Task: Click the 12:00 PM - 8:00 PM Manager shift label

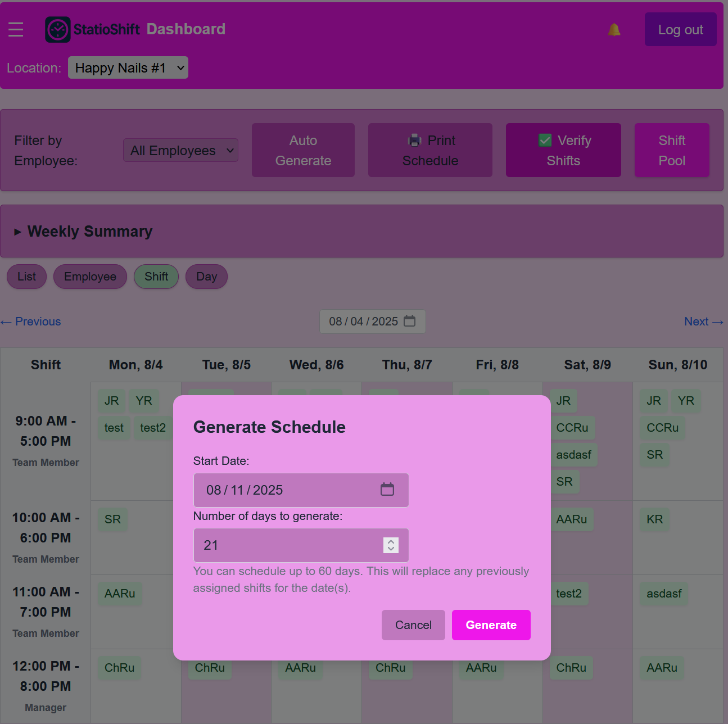Action: pyautogui.click(x=46, y=686)
